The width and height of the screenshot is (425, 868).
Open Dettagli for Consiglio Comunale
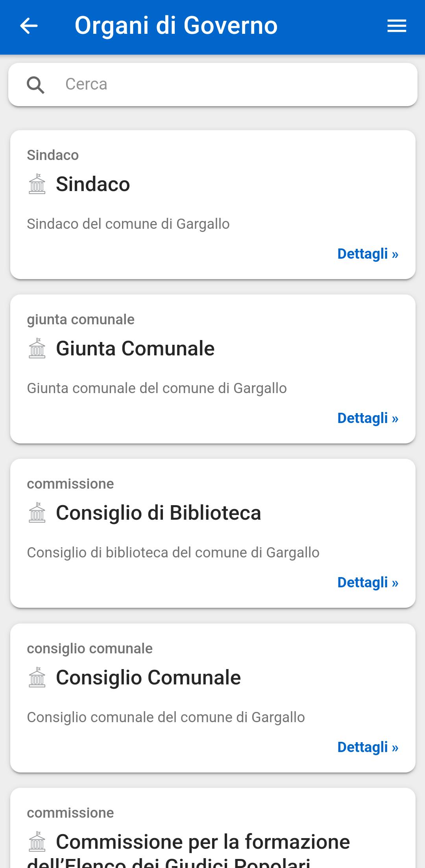click(368, 747)
